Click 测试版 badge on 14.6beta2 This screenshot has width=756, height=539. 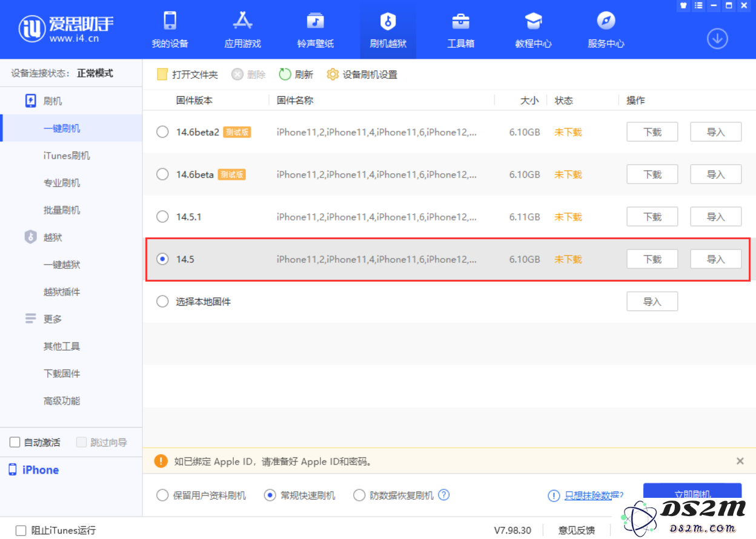(237, 132)
